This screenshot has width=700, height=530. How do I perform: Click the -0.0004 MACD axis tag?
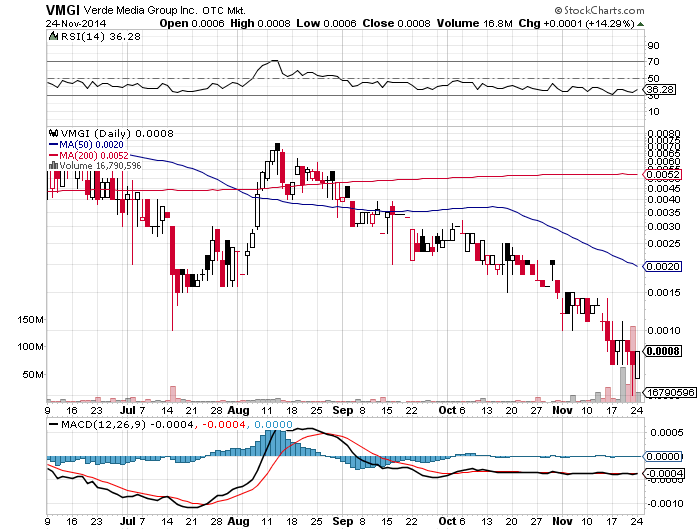663,473
